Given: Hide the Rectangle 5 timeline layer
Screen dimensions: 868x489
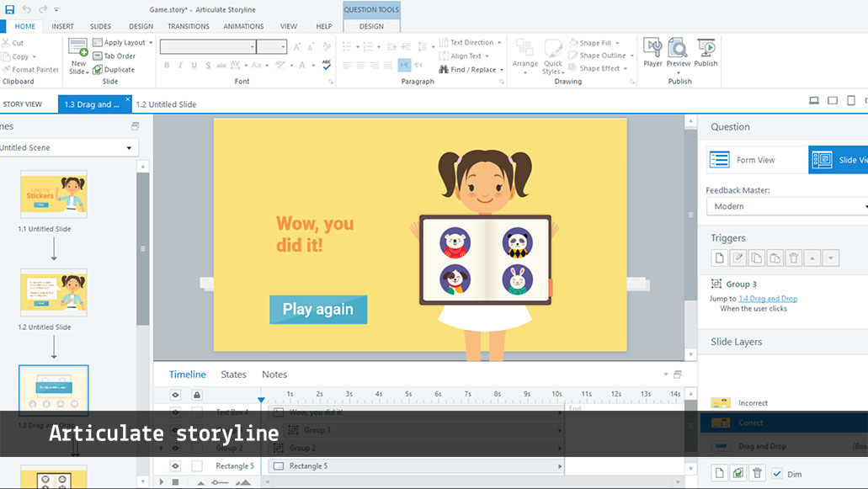Looking at the screenshot, I should tap(176, 466).
